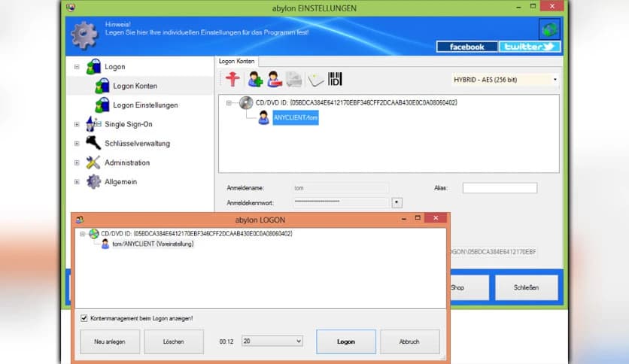
Task: Expand the Schlüsselverwaltung tree node
Action: pos(77,143)
